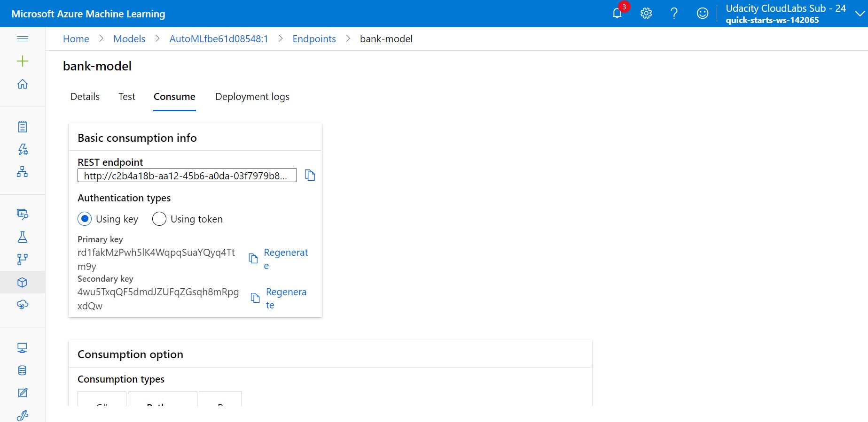This screenshot has width=868, height=422.
Task: Open the notifications bell with 3 alerts
Action: 618,13
